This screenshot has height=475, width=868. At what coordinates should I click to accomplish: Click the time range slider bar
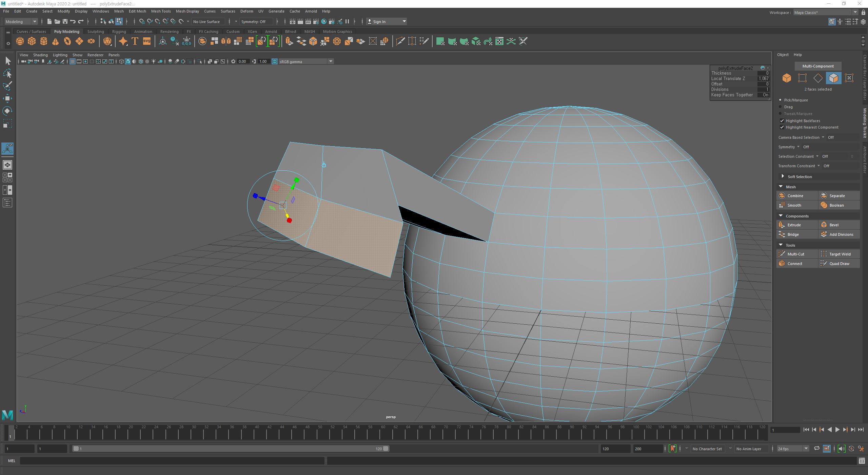point(231,449)
